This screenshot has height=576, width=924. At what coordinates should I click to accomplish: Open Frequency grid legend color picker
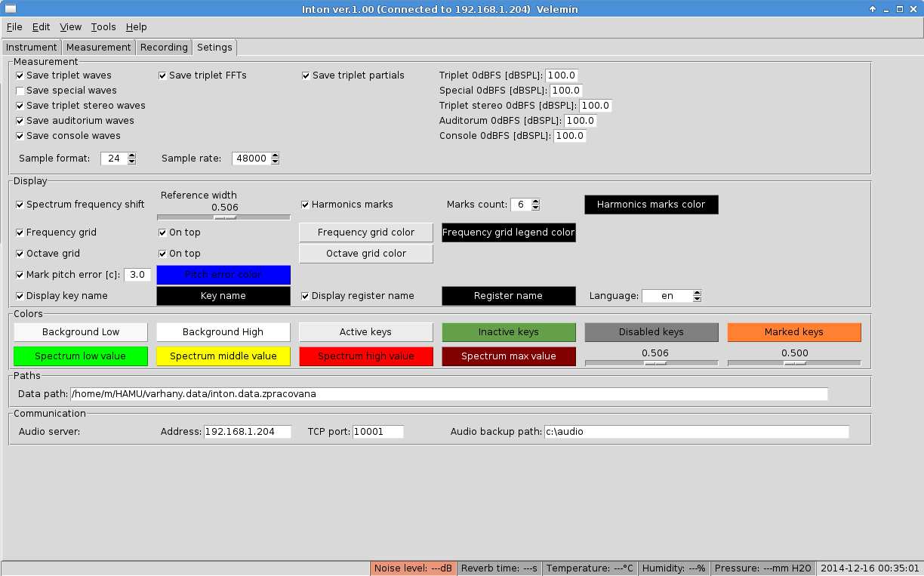[509, 233]
